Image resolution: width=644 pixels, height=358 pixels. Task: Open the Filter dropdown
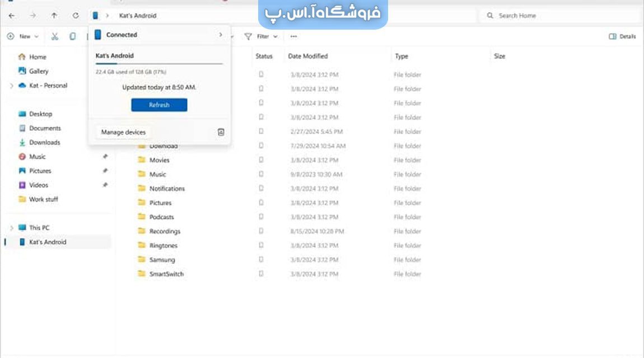[262, 36]
